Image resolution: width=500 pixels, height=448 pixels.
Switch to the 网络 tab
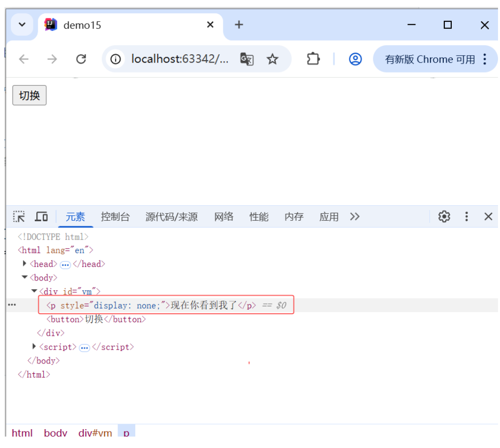pyautogui.click(x=223, y=217)
